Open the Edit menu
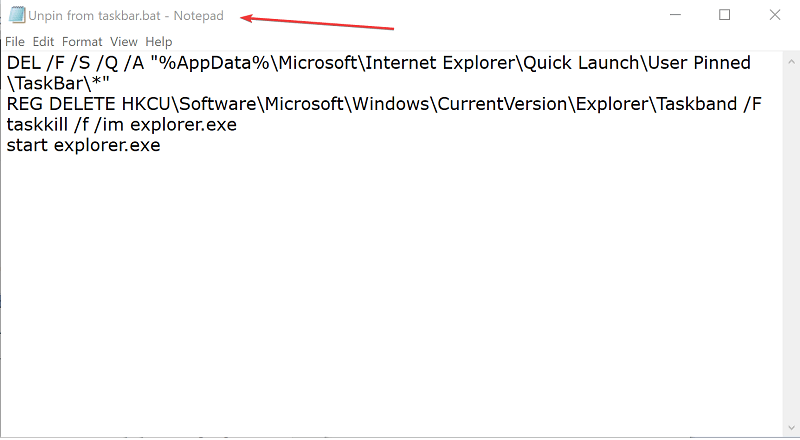This screenshot has height=440, width=800. pos(43,41)
